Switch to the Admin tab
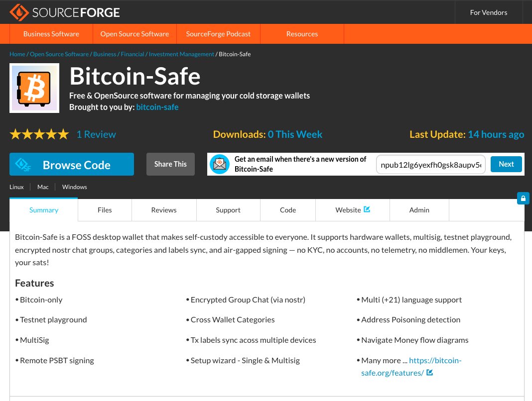 click(x=419, y=210)
